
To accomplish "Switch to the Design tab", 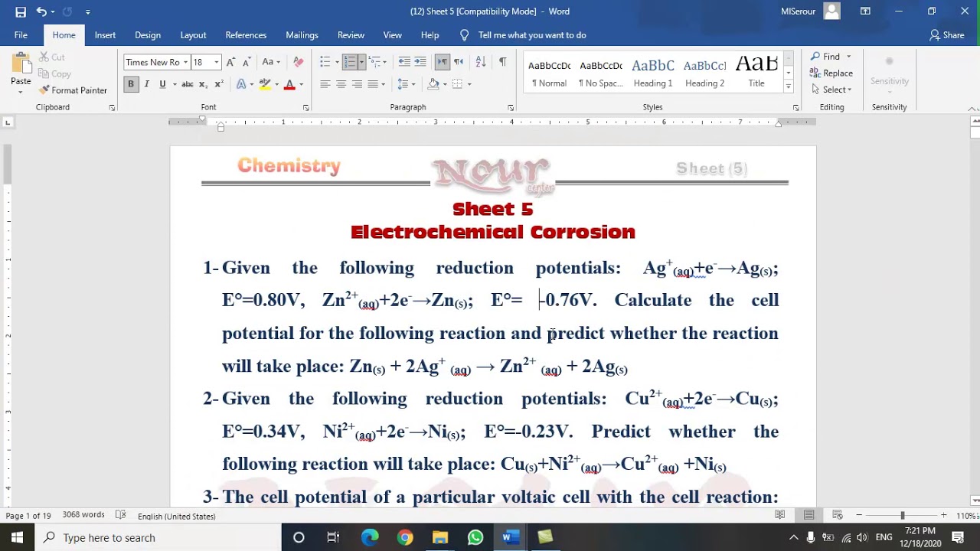I will pos(148,35).
